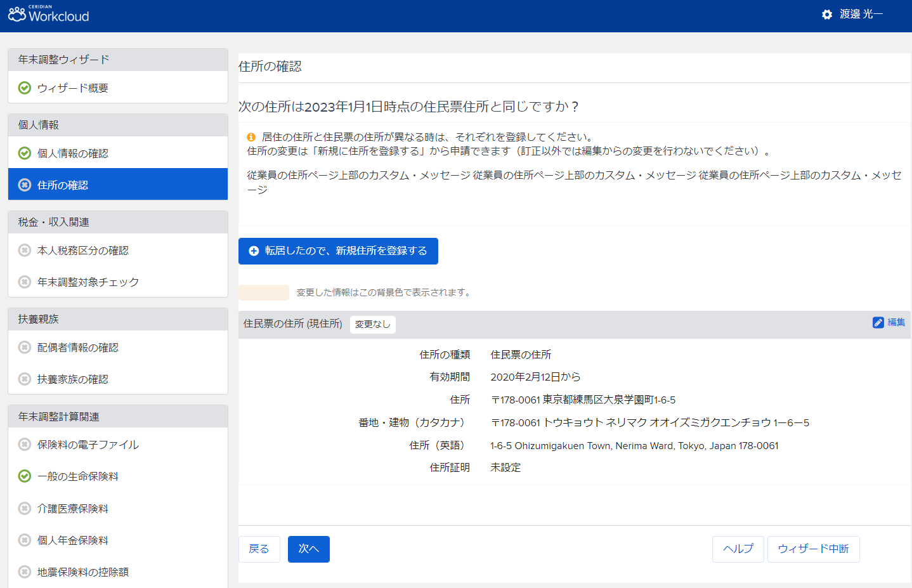Click gray status icon beside 配偶者情報の確認
Screen dimensions: 912x588
(25, 347)
